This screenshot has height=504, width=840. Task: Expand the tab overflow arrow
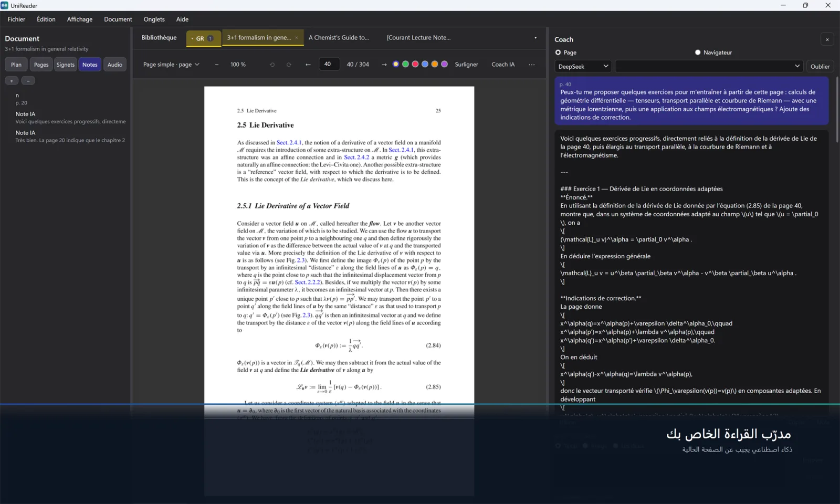pyautogui.click(x=535, y=38)
